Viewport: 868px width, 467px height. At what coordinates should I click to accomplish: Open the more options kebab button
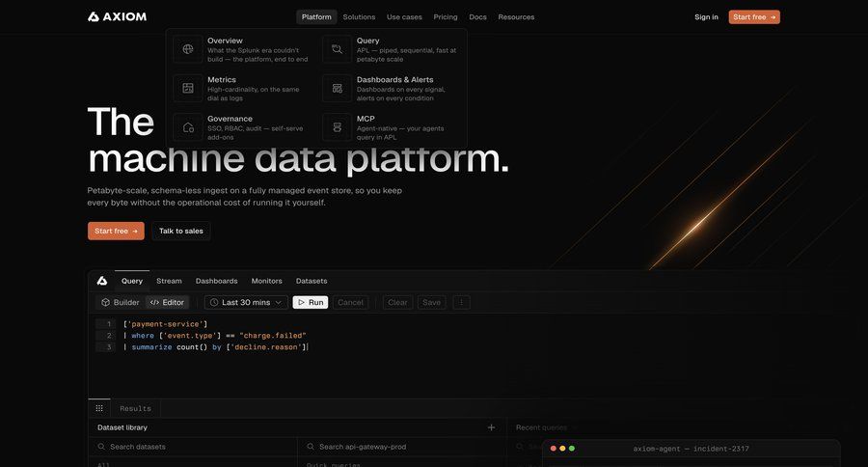point(461,302)
